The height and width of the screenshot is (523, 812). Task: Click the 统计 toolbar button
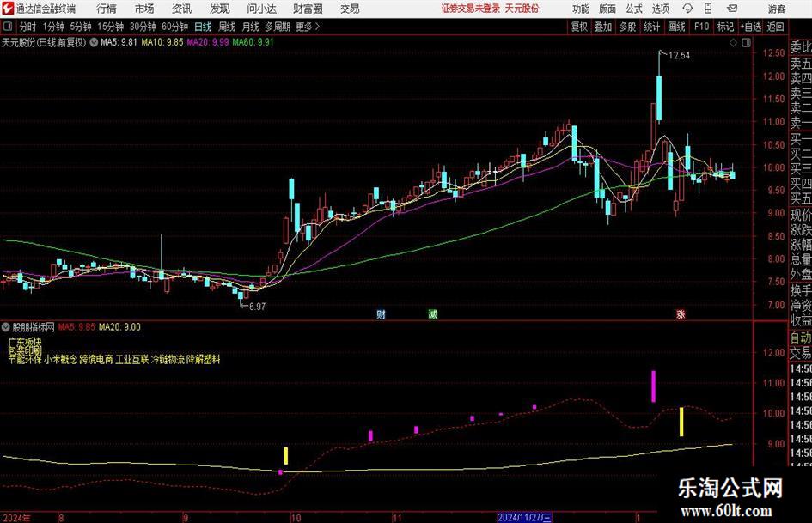(x=651, y=27)
